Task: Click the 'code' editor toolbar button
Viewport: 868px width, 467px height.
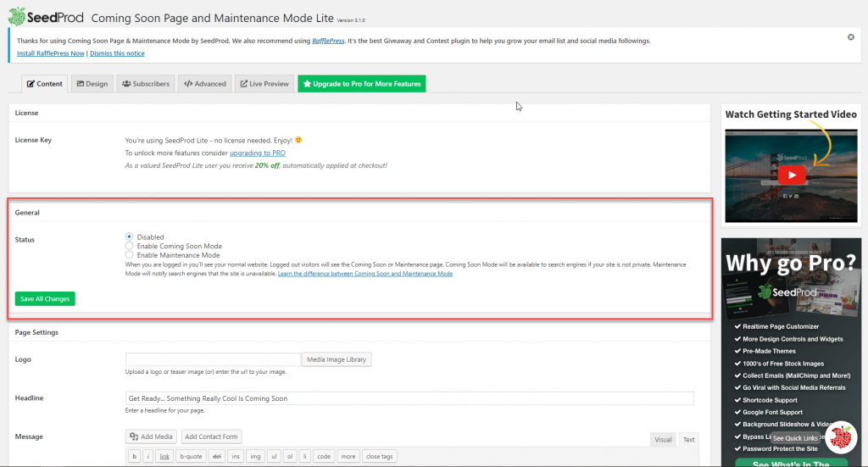Action: (x=323, y=456)
